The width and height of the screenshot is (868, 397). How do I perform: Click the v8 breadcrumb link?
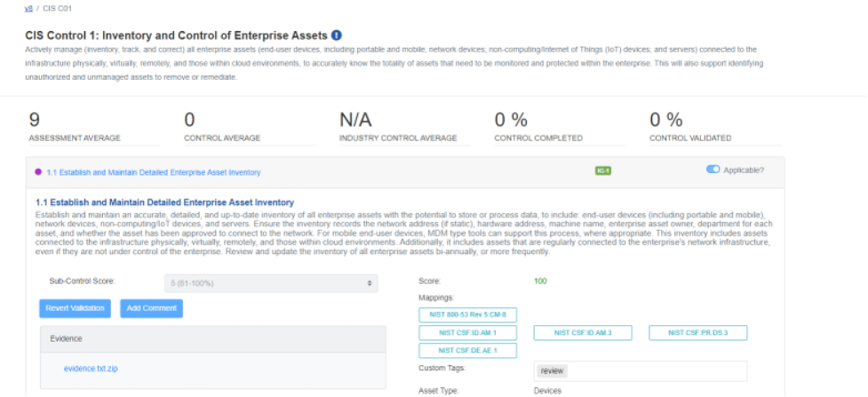pyautogui.click(x=28, y=8)
